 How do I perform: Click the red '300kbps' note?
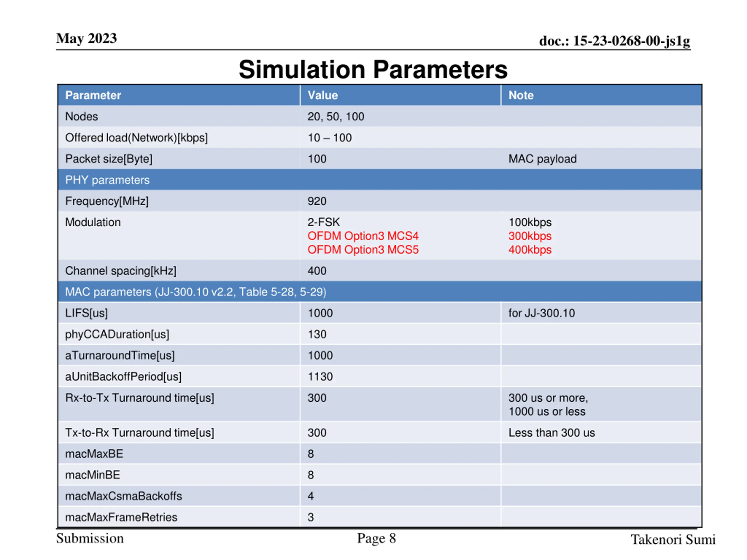click(x=530, y=236)
